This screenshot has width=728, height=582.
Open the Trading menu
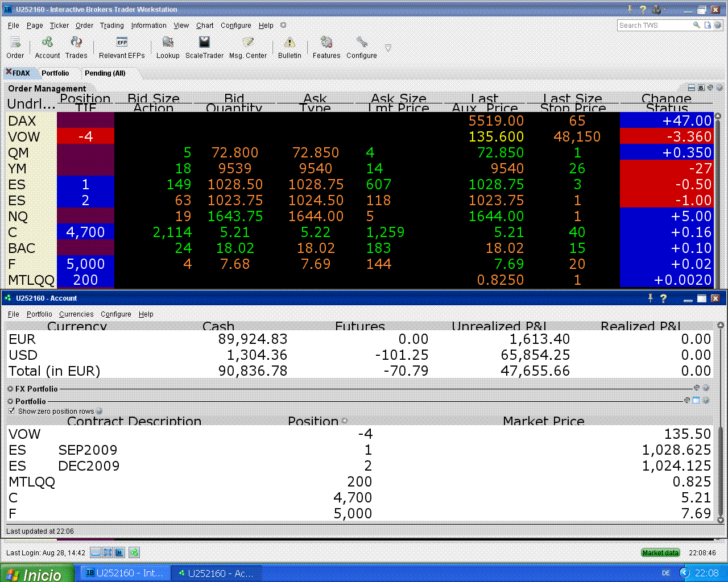[111, 26]
